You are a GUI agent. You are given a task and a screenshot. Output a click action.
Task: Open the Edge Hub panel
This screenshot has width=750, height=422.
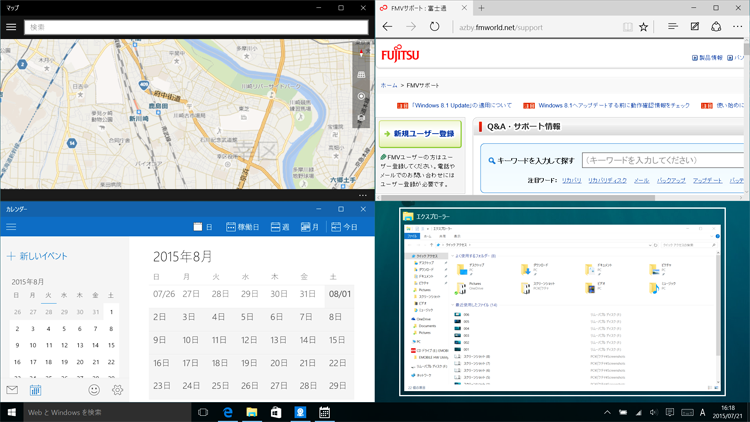672,27
